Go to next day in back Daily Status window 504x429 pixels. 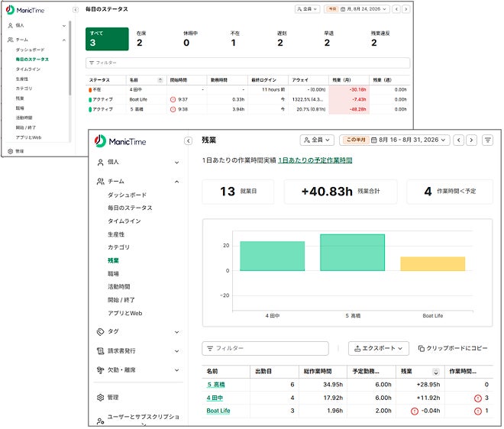[x=405, y=9]
